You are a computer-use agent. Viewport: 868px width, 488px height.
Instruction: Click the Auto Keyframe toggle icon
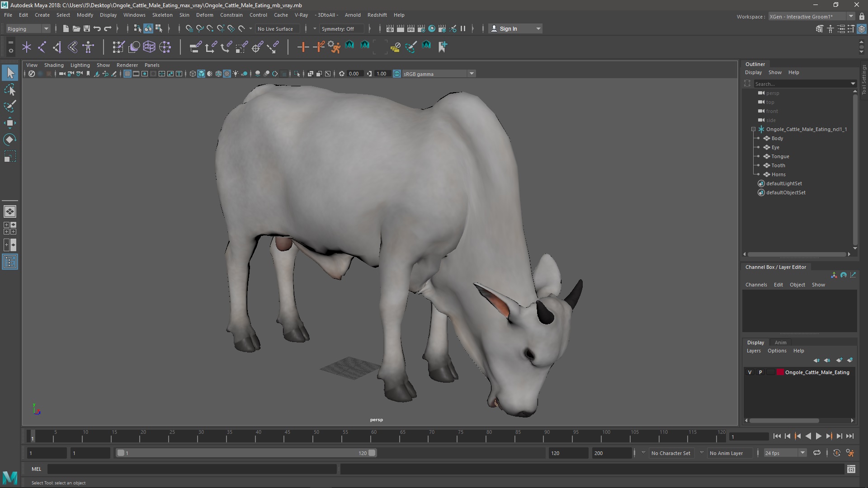(837, 453)
